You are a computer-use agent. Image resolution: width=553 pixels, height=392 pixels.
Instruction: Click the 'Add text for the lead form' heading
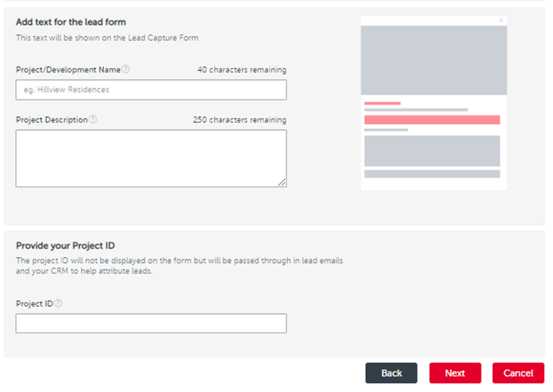(x=71, y=22)
